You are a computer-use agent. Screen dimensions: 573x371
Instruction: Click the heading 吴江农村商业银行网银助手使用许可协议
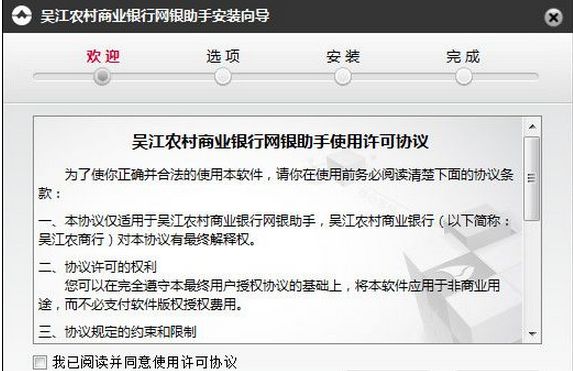280,141
